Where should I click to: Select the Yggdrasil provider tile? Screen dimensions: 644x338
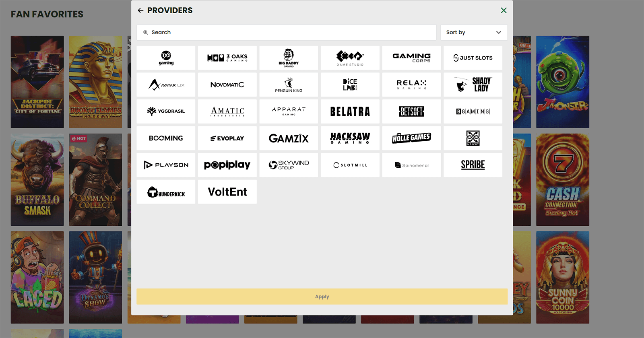pos(166,111)
